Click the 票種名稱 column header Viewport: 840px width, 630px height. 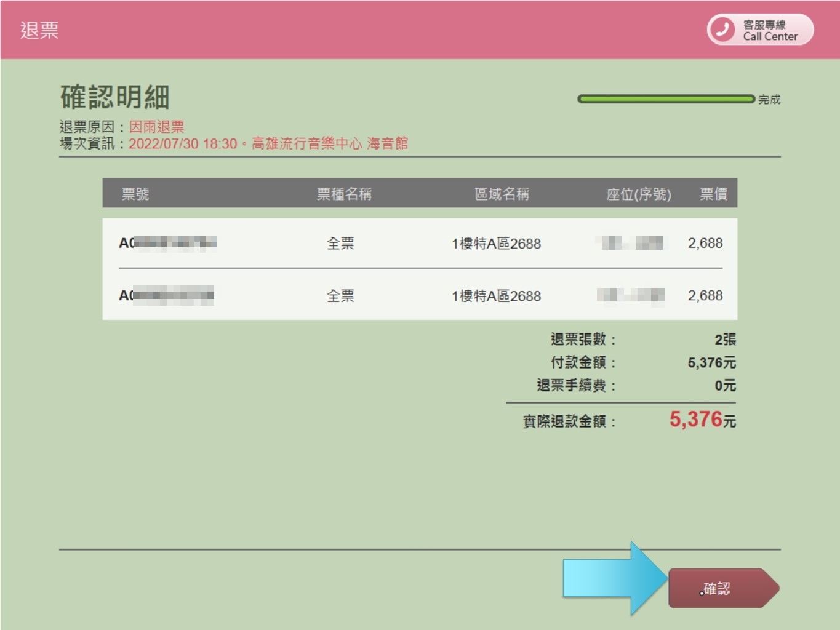343,194
